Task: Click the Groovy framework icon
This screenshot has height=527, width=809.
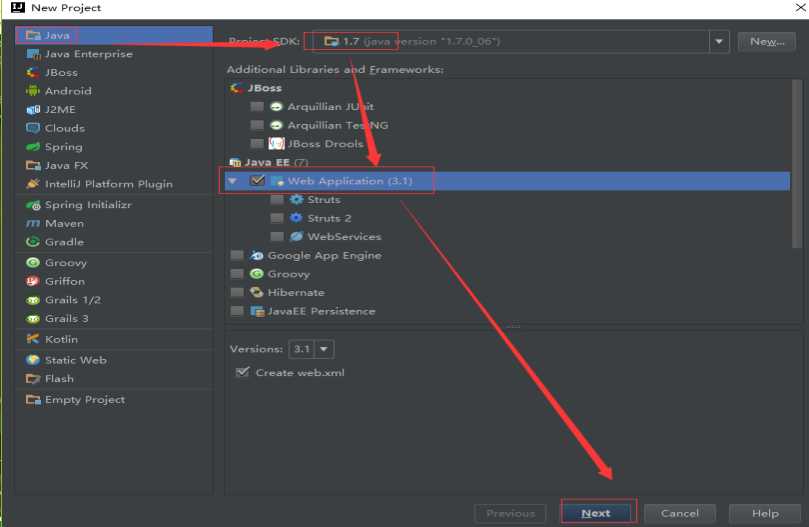Action: 256,274
